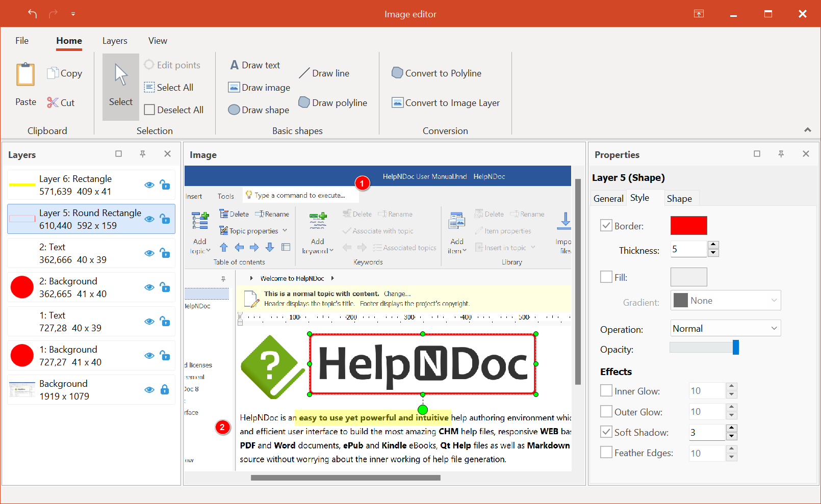Screen dimensions: 821x504
Task: Click the Select All icon
Action: [149, 87]
